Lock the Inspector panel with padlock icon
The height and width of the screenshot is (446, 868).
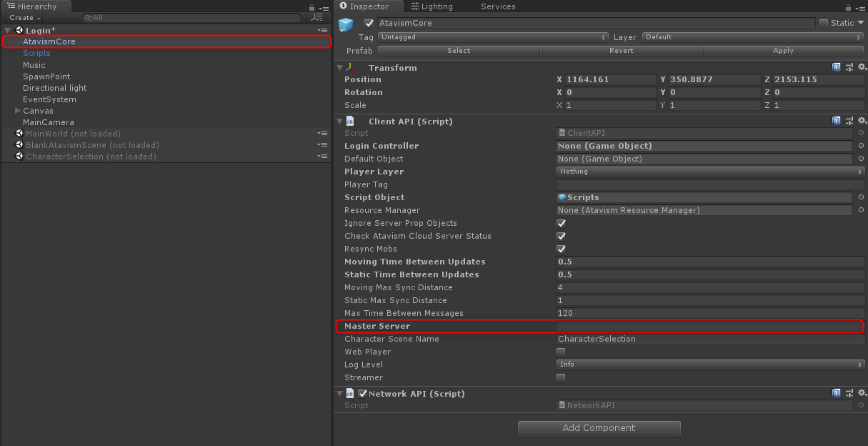[852, 7]
